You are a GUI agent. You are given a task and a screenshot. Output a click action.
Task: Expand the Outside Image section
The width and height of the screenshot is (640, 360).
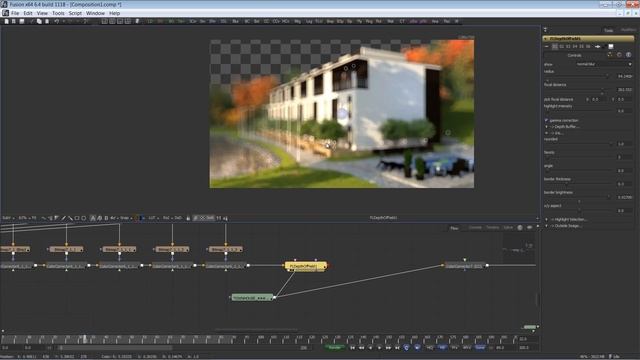pos(547,226)
